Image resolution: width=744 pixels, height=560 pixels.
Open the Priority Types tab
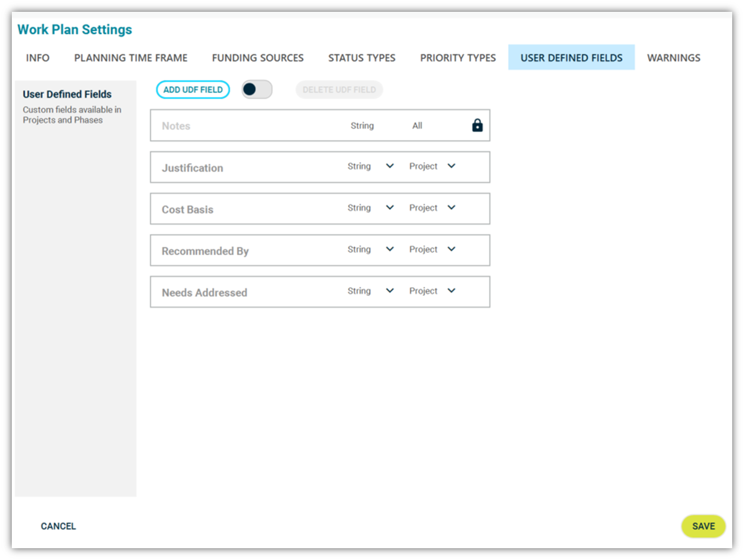pyautogui.click(x=458, y=58)
